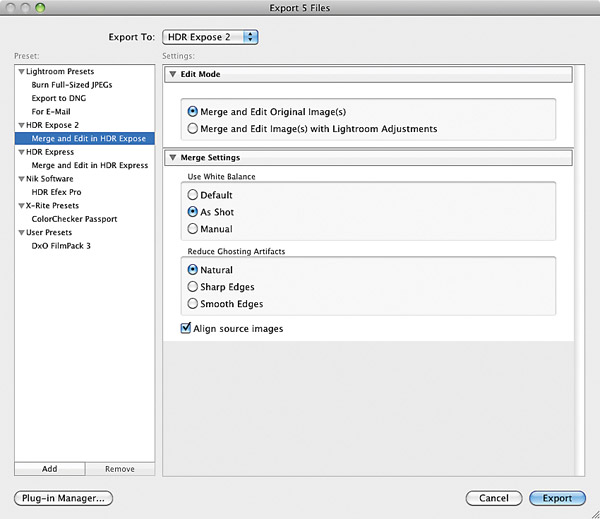Select the HDR Efex Pro preset
The height and width of the screenshot is (519, 600).
tap(56, 192)
